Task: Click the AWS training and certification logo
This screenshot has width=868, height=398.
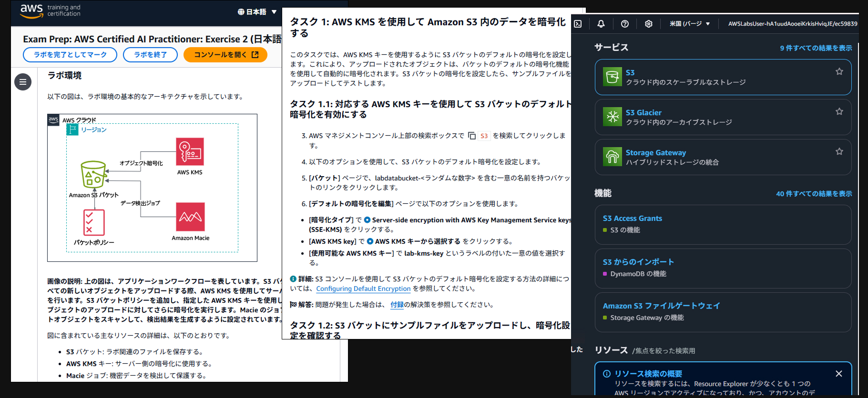Action: (50, 10)
